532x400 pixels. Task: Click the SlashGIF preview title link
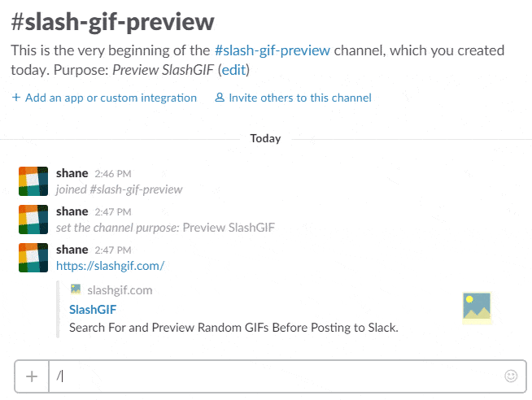click(93, 310)
